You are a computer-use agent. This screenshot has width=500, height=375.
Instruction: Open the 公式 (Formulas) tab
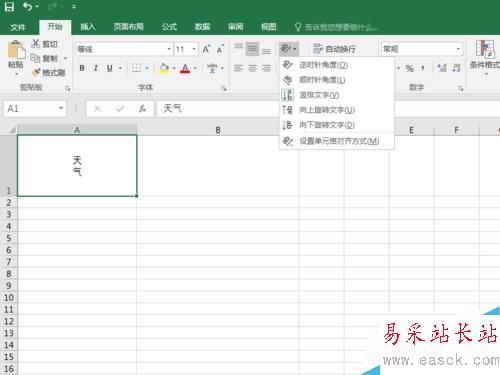(x=169, y=27)
